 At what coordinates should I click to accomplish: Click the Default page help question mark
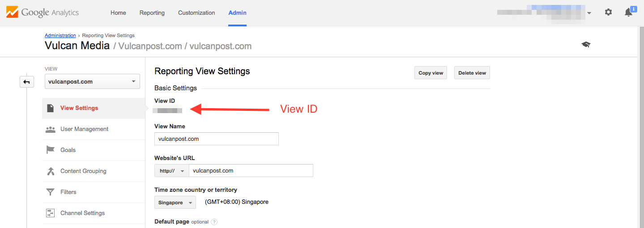pyautogui.click(x=214, y=222)
